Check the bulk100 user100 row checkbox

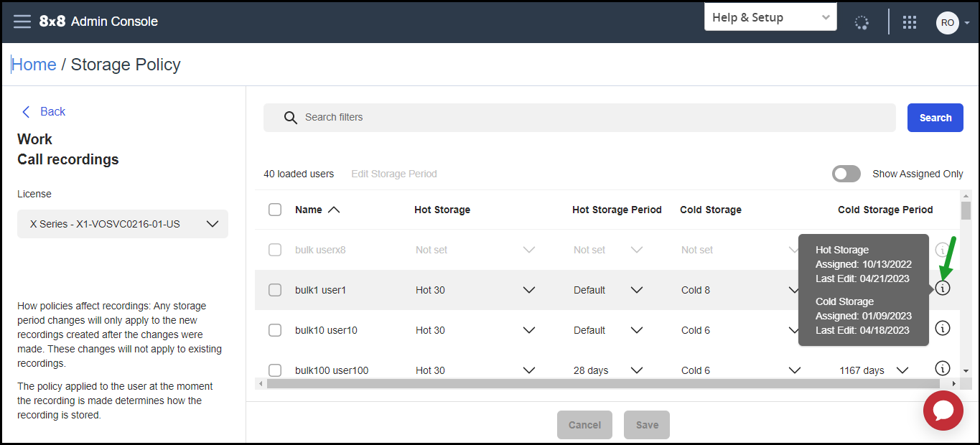(275, 370)
